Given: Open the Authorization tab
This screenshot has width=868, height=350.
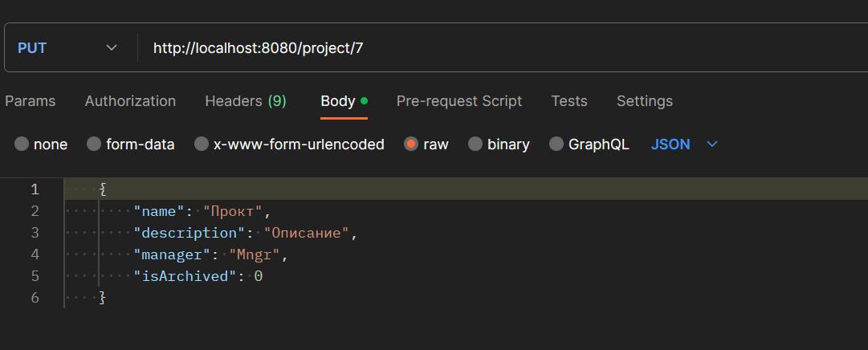Looking at the screenshot, I should point(130,101).
